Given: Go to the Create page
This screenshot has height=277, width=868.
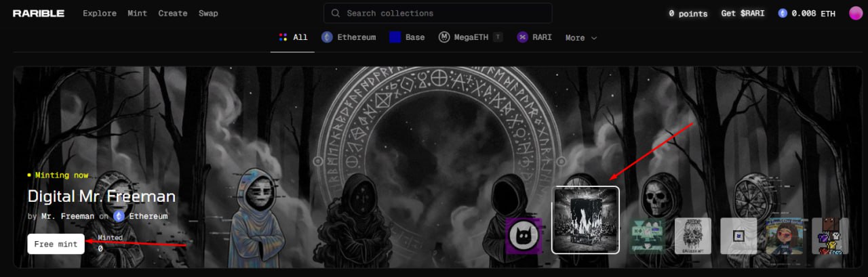Looking at the screenshot, I should click(173, 14).
